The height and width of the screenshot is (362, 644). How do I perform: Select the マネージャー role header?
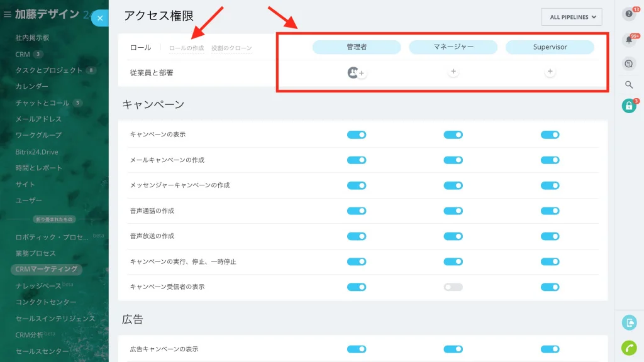click(453, 47)
